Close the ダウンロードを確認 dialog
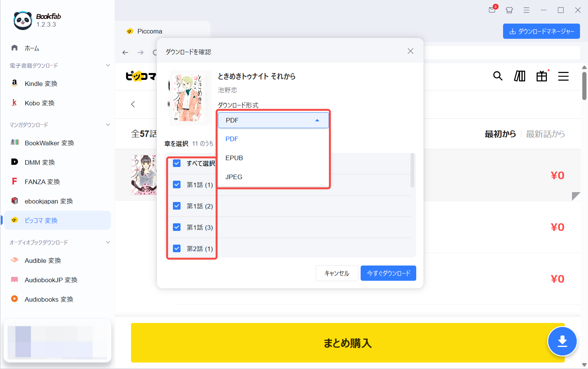 tap(411, 51)
